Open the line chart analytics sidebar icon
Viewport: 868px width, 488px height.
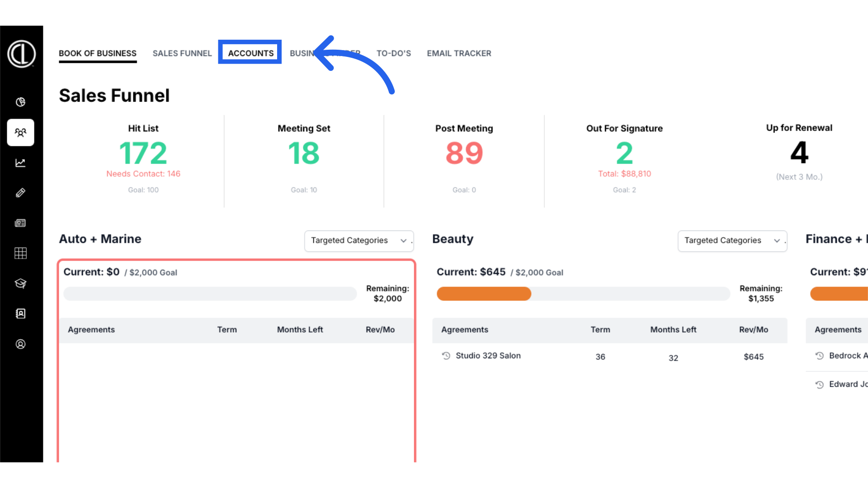pyautogui.click(x=20, y=163)
